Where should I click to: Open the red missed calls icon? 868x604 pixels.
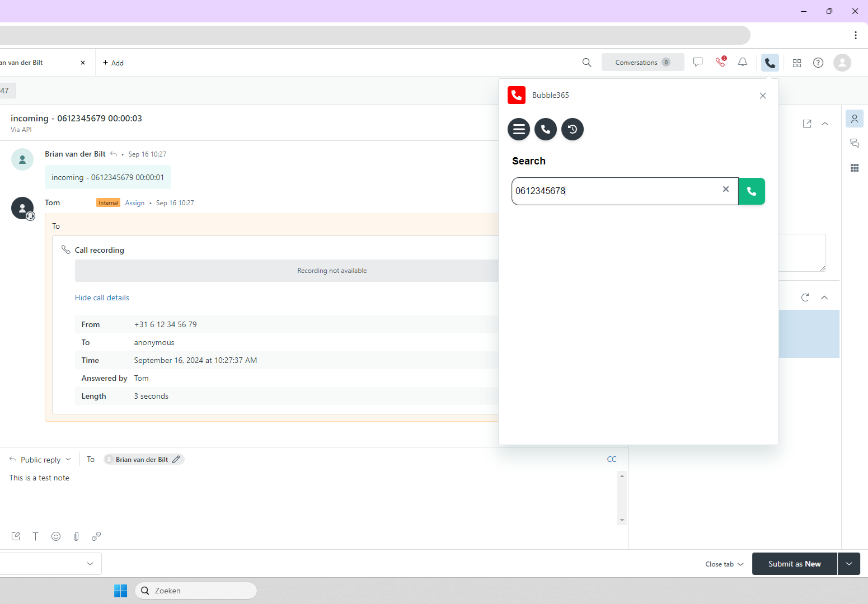[721, 62]
